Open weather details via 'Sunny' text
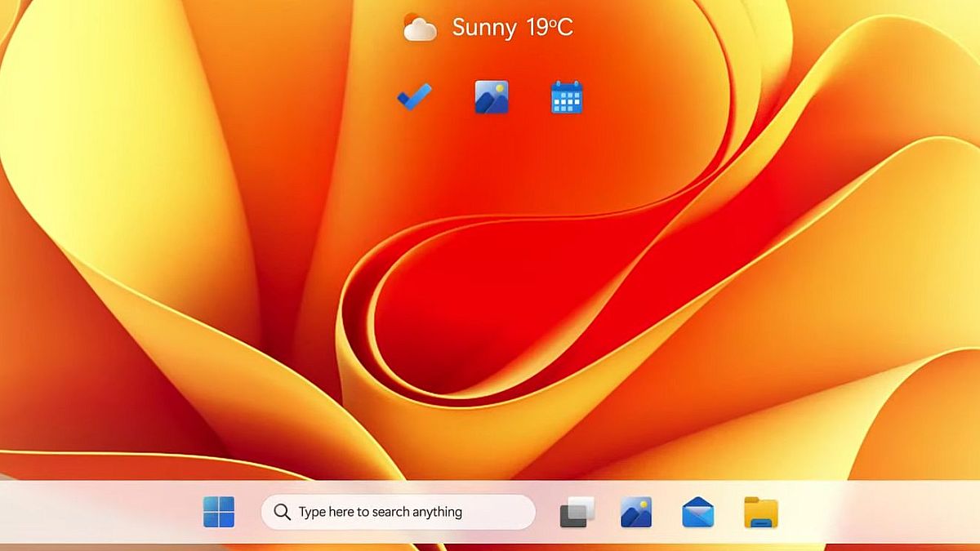The height and width of the screenshot is (551, 980). pos(484,28)
